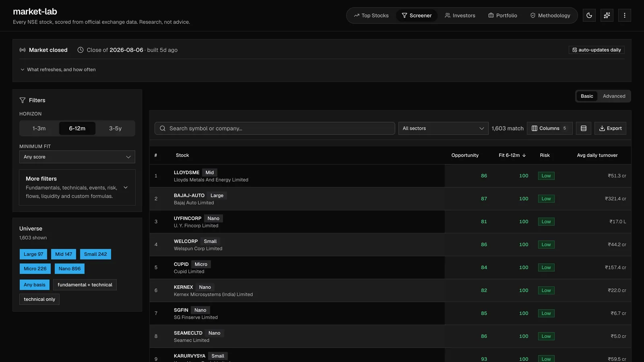Open the WELCORP stock row

390,245
